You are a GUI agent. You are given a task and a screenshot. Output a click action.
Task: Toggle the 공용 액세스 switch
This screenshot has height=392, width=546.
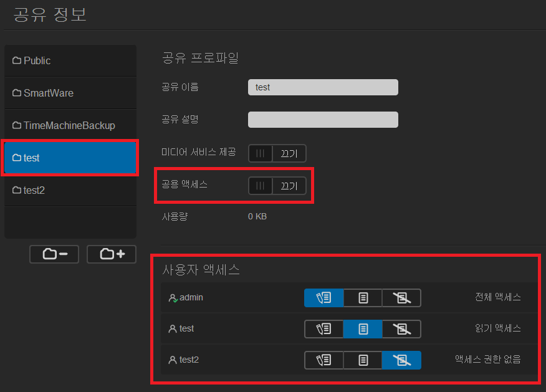pyautogui.click(x=277, y=186)
